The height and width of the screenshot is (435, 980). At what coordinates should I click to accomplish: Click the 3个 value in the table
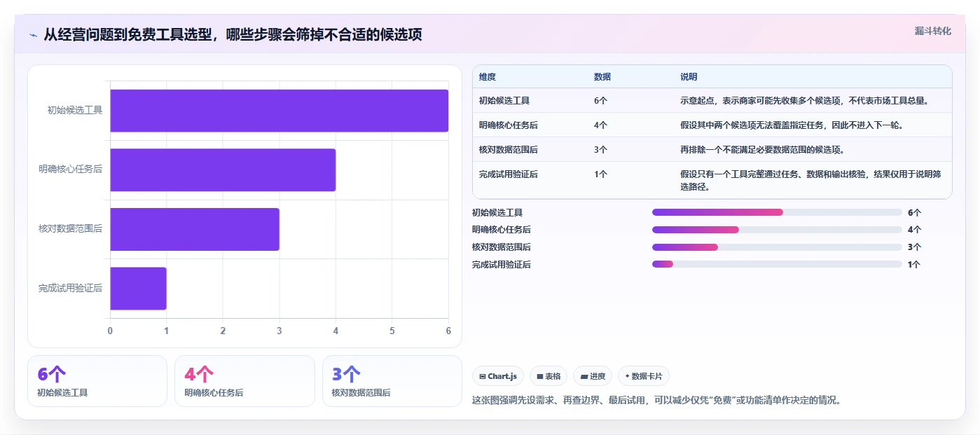click(x=600, y=149)
